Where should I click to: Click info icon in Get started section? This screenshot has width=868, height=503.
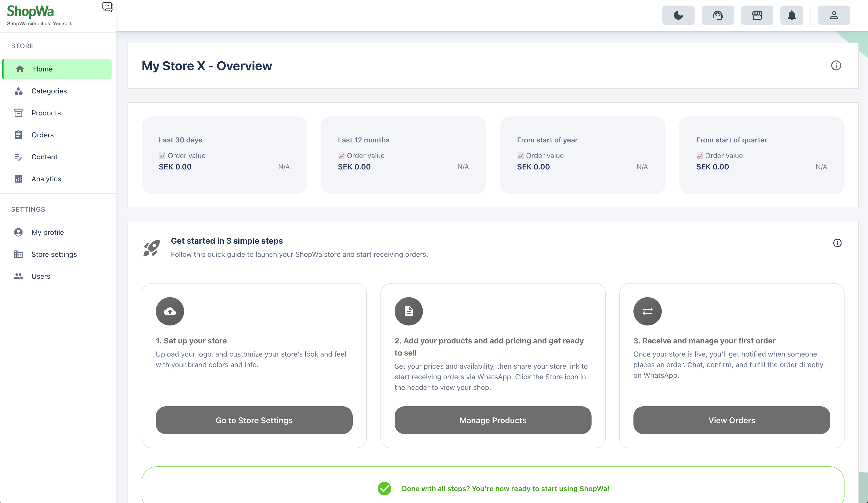[837, 243]
